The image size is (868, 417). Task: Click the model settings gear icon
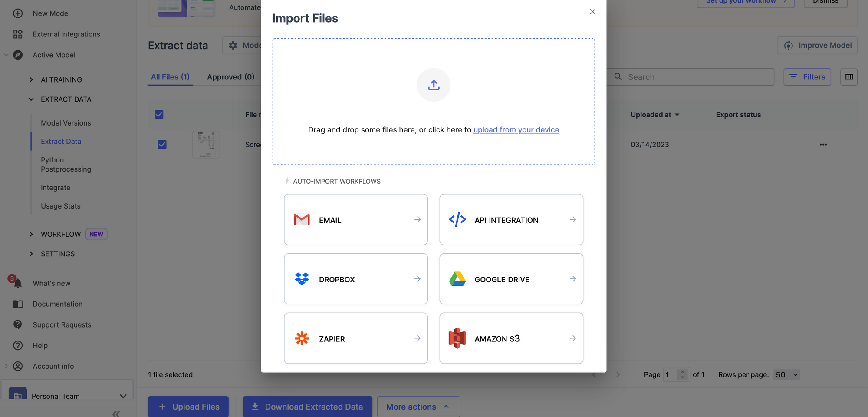click(x=233, y=45)
